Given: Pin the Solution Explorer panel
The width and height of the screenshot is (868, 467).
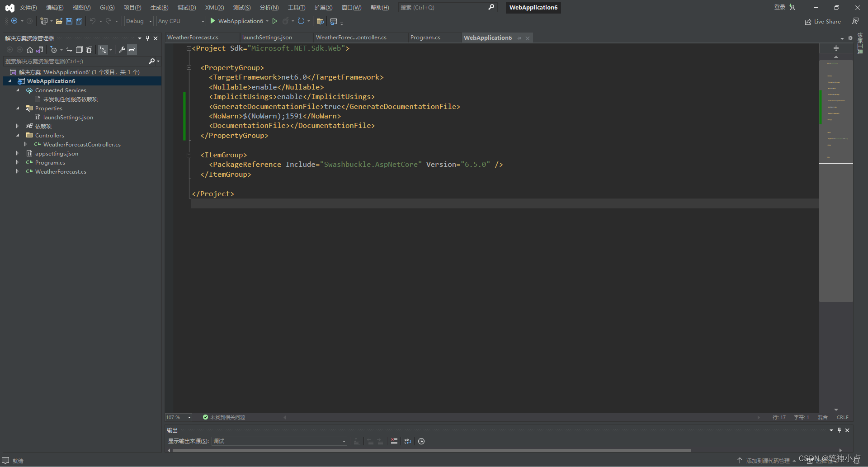Looking at the screenshot, I should click(147, 38).
